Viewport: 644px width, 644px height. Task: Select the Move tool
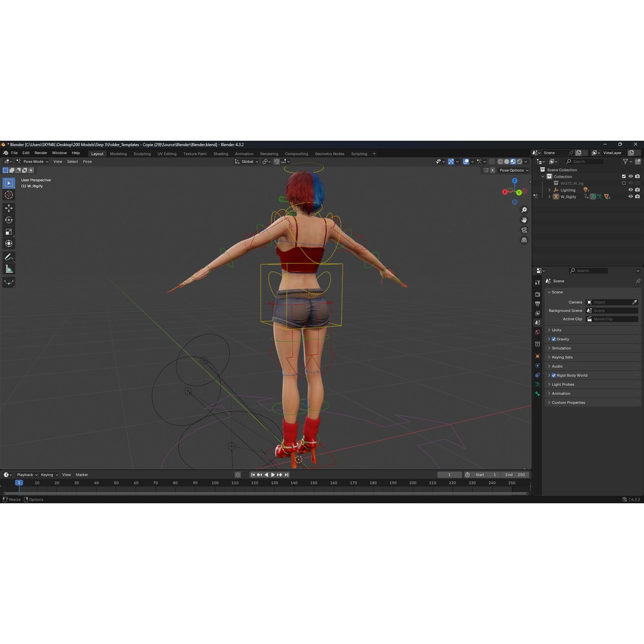tap(8, 208)
